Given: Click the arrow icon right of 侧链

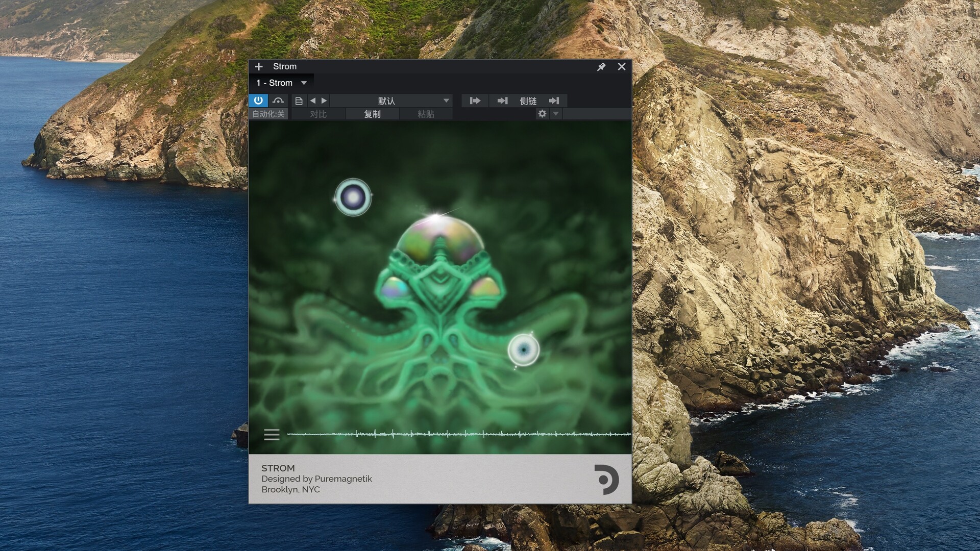Looking at the screenshot, I should pos(554,101).
